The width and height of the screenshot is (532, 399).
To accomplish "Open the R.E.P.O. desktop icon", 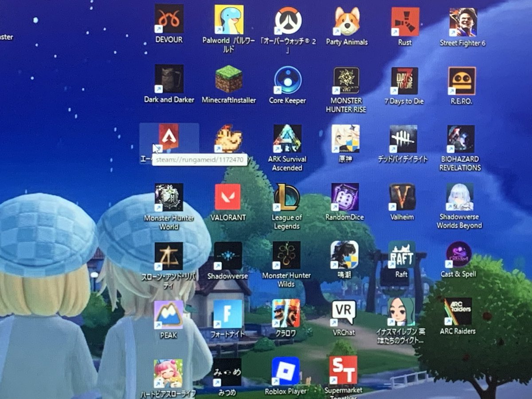I will coord(462,81).
